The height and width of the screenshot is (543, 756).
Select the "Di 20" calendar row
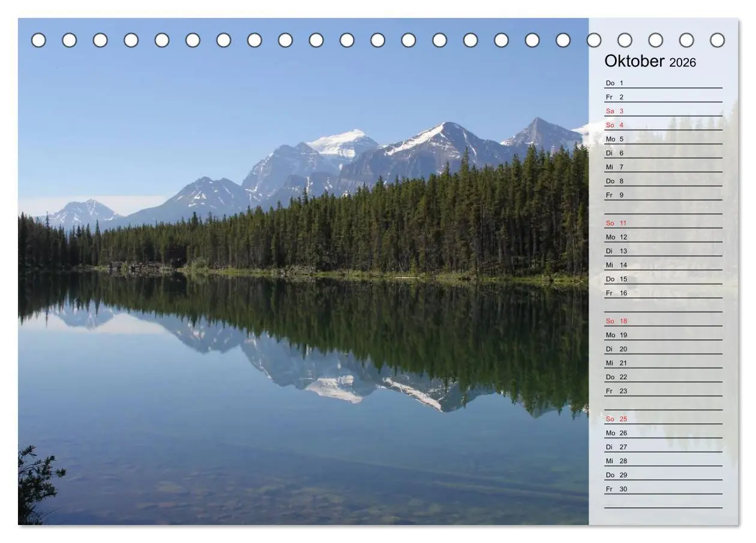click(x=663, y=349)
